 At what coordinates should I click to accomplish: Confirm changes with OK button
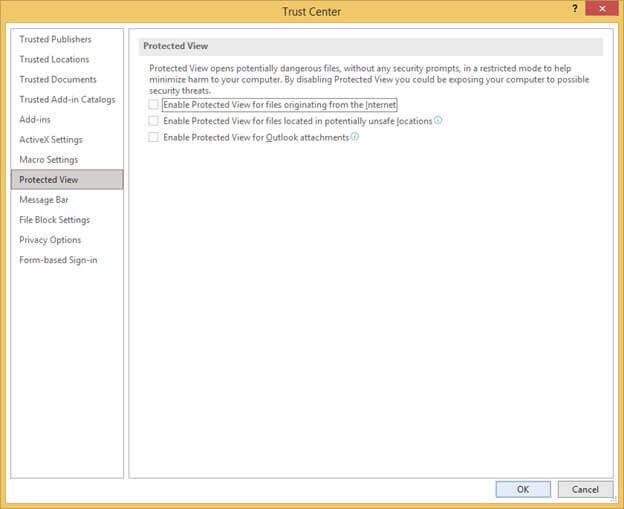pyautogui.click(x=523, y=489)
